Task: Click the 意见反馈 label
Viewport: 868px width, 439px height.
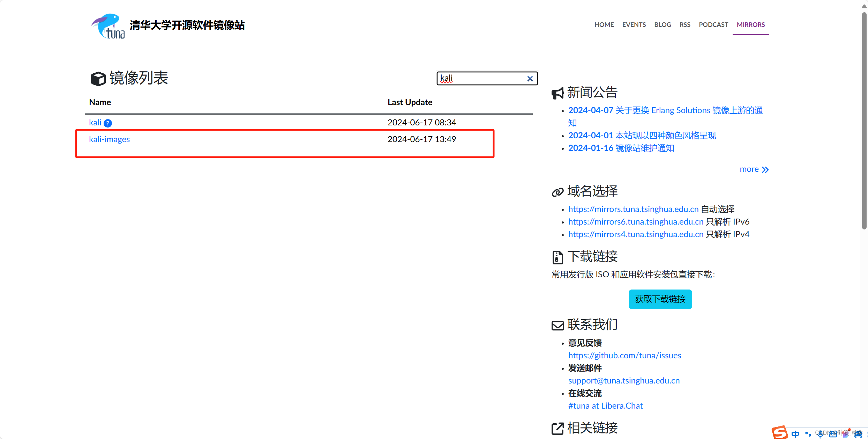Action: [x=585, y=343]
